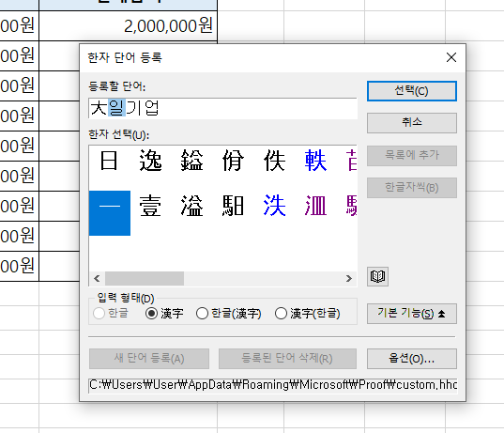The height and width of the screenshot is (433, 504).
Task: Choose blue hanja 軼 candidate
Action: (x=316, y=161)
